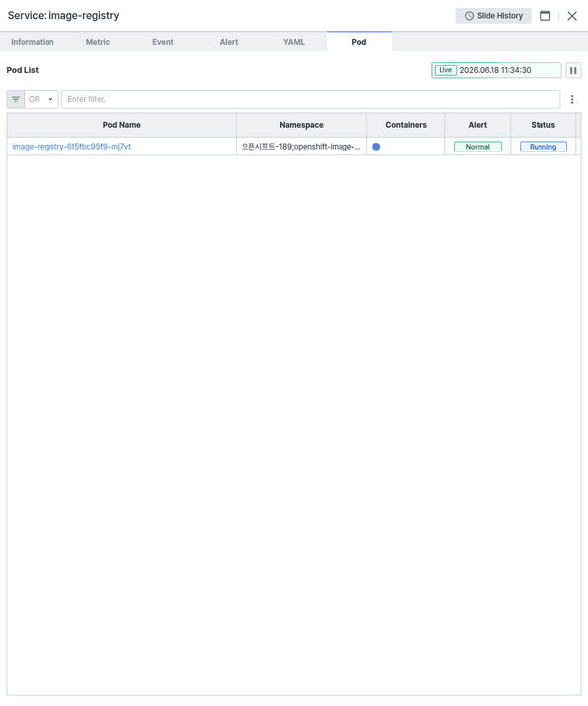Screen dimensions: 588x706
Task: Open the filter icon button
Action: [x=16, y=99]
